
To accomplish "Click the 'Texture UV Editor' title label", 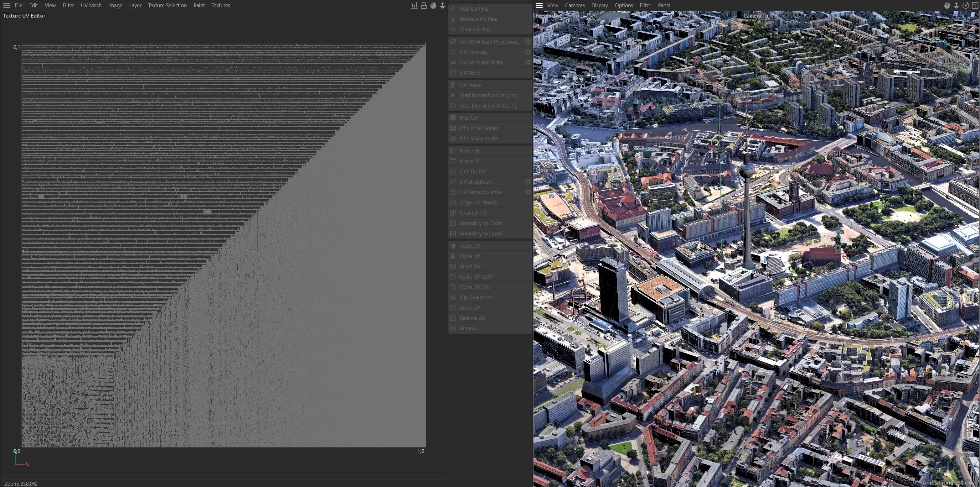I will [24, 16].
